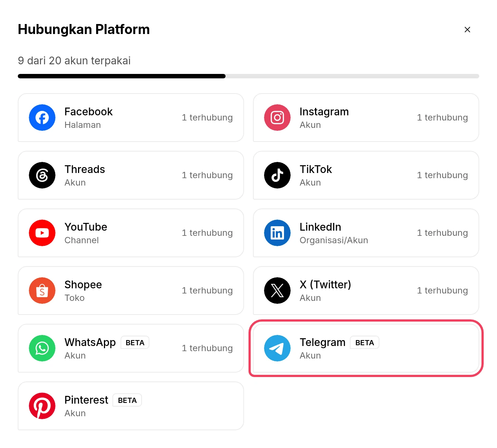Image resolution: width=497 pixels, height=448 pixels.
Task: Click the '9 dari 20 akun terpakai' text
Action: click(x=74, y=61)
